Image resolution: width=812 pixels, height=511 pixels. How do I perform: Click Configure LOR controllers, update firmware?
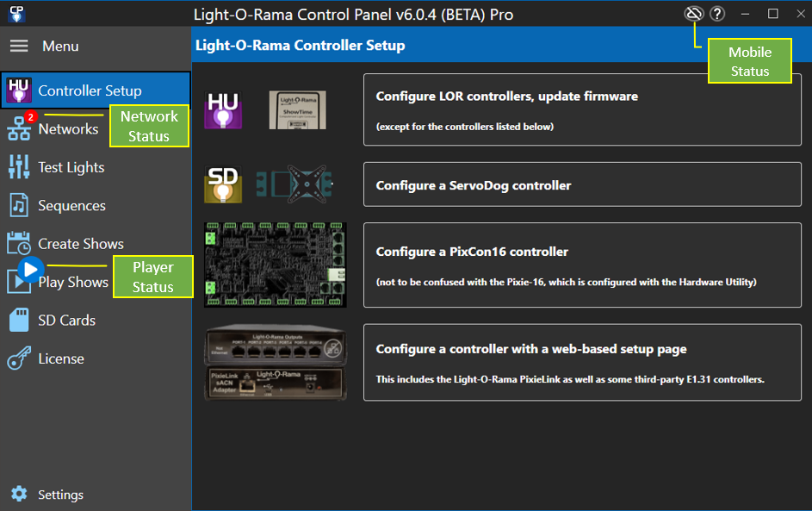point(582,109)
